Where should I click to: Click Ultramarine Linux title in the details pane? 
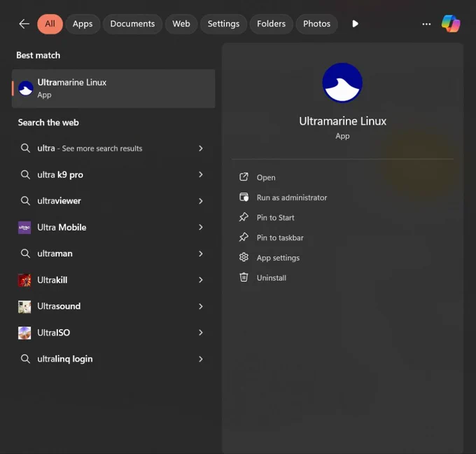click(342, 121)
